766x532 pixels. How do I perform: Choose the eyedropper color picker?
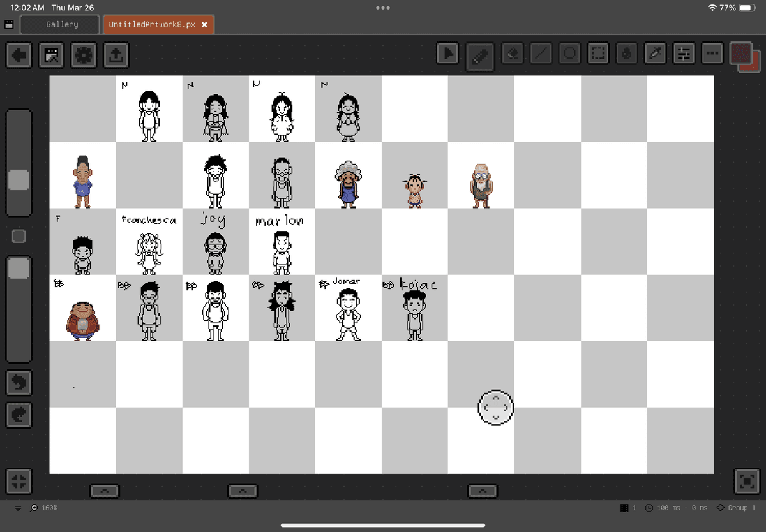(x=656, y=55)
